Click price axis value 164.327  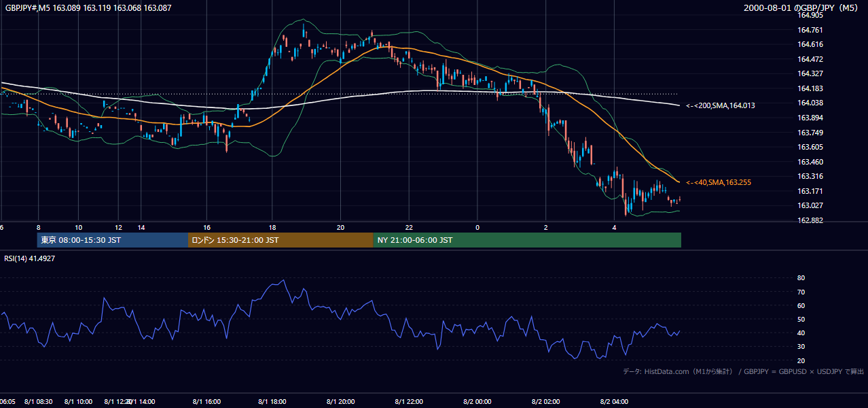click(811, 73)
